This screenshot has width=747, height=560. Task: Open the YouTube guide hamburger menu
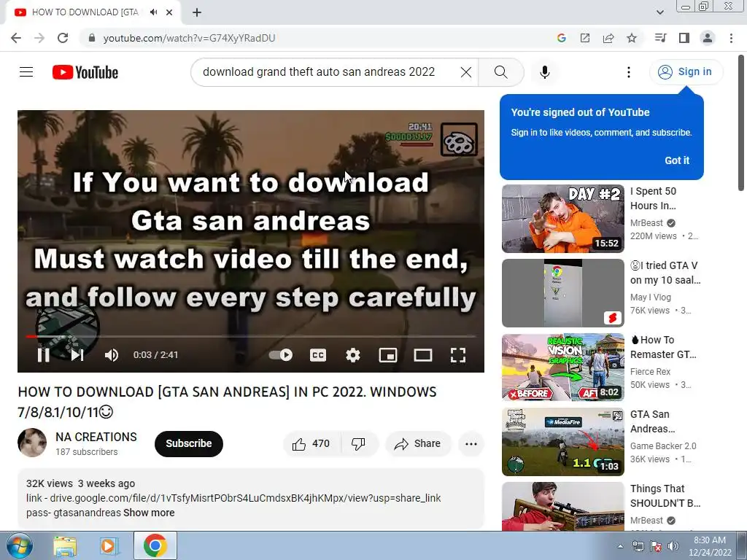tap(26, 72)
